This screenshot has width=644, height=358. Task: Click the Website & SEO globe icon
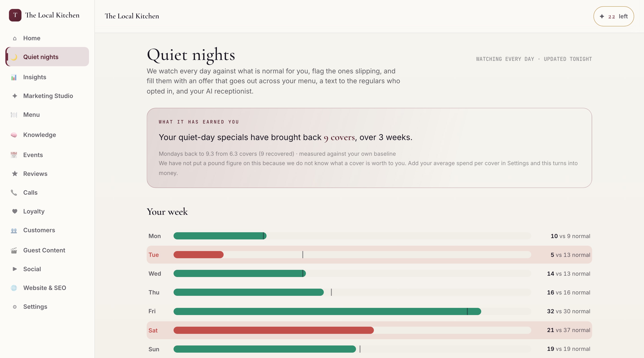coord(14,288)
